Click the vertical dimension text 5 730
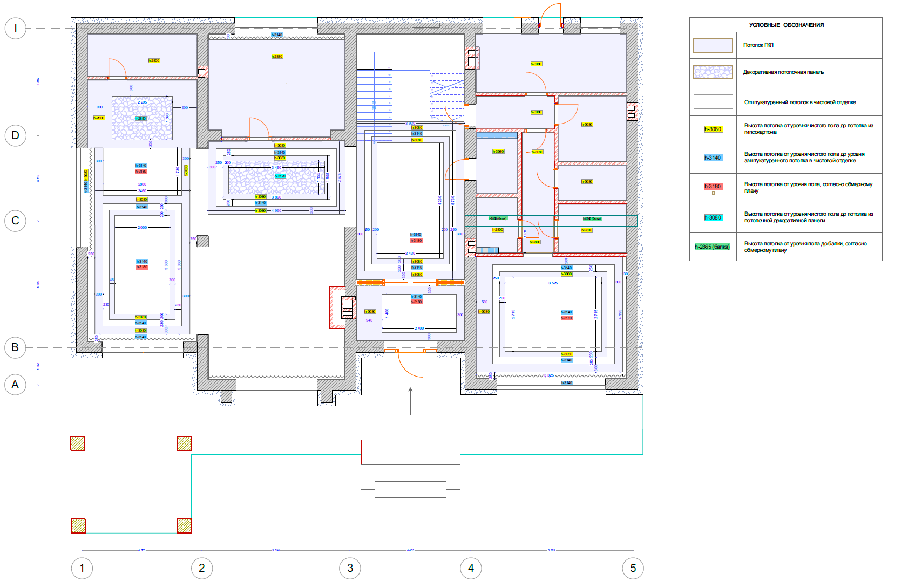 click(x=452, y=200)
